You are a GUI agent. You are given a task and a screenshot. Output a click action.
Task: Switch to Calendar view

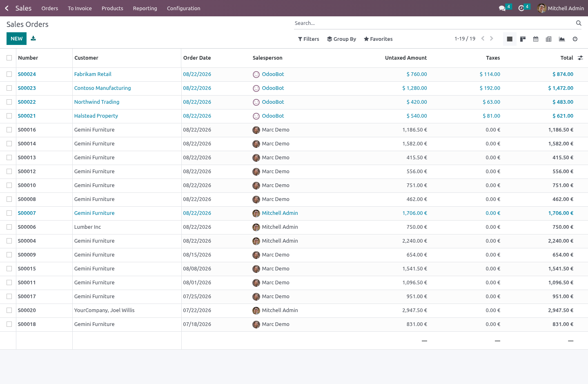[536, 39]
